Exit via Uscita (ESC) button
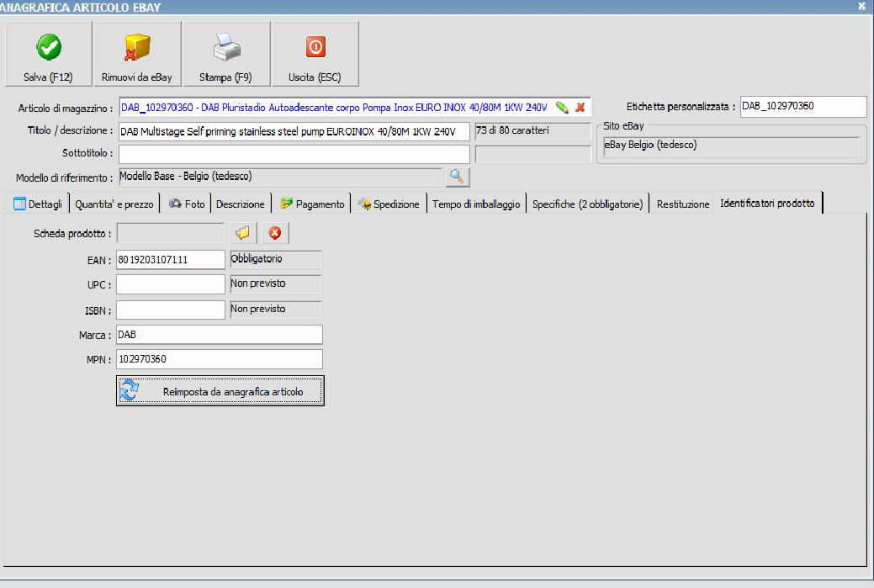Image resolution: width=874 pixels, height=588 pixels. (x=315, y=54)
